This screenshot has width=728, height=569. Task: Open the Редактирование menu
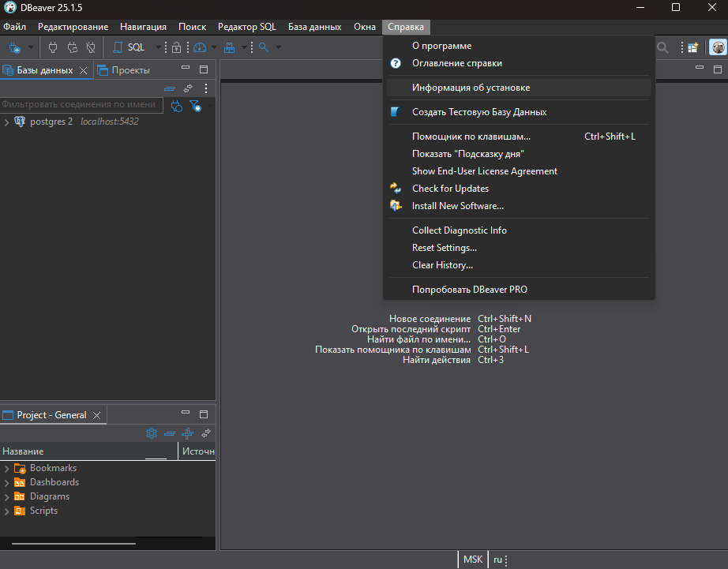73,27
